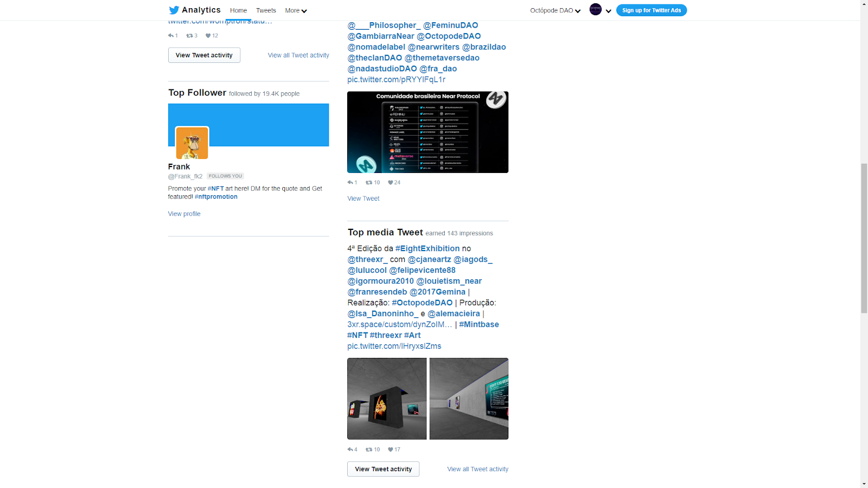868x488 pixels.
Task: Click the heart icon showing 12 likes
Action: pos(208,36)
